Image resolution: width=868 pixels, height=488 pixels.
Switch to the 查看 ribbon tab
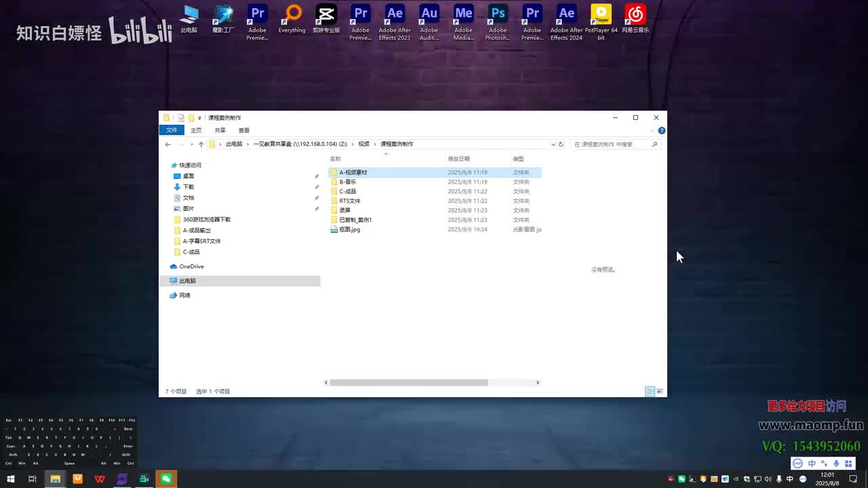click(244, 130)
